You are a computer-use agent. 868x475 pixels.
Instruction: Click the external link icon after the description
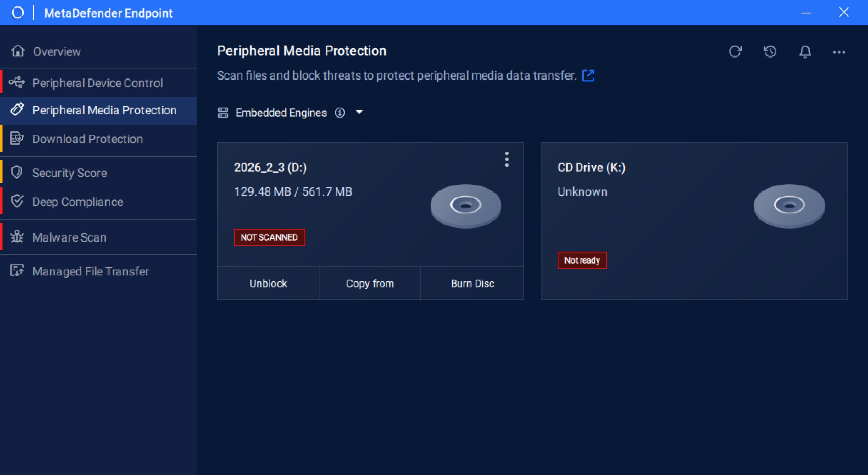(588, 75)
